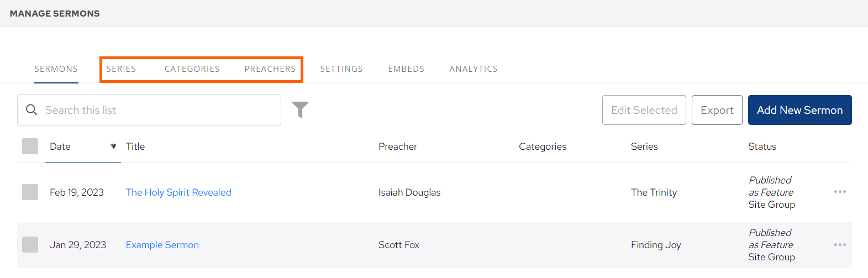Open the Settings tab

(x=341, y=69)
